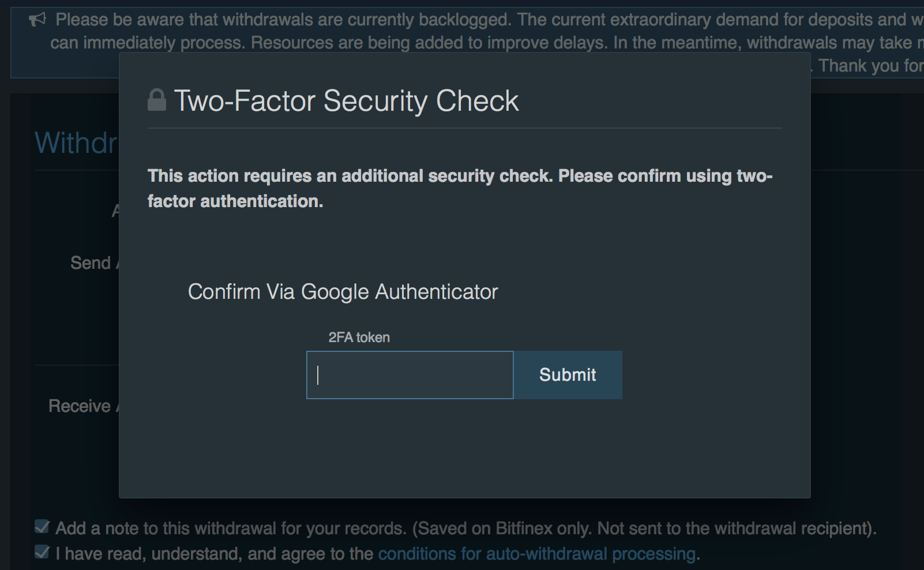
Task: Click the Two-Factor Security Check heading
Action: click(x=346, y=101)
